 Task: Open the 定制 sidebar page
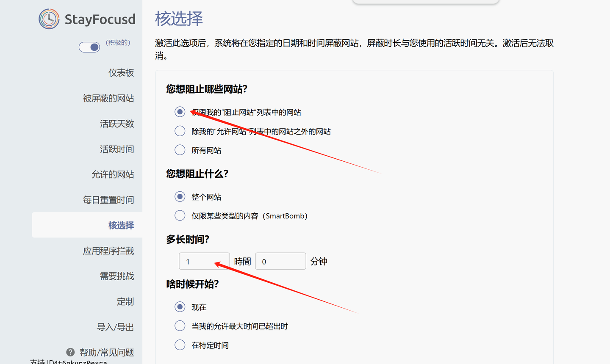click(x=125, y=302)
